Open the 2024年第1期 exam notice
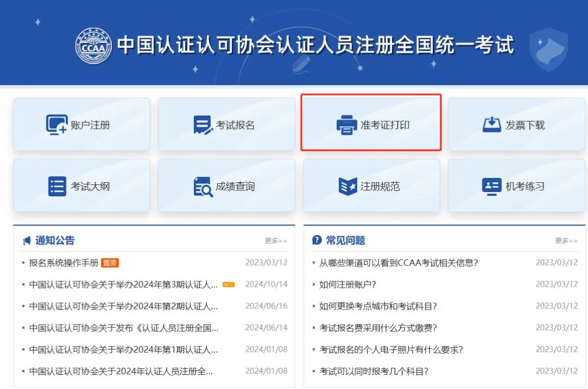Viewport: 588px width, 389px height. 124,350
